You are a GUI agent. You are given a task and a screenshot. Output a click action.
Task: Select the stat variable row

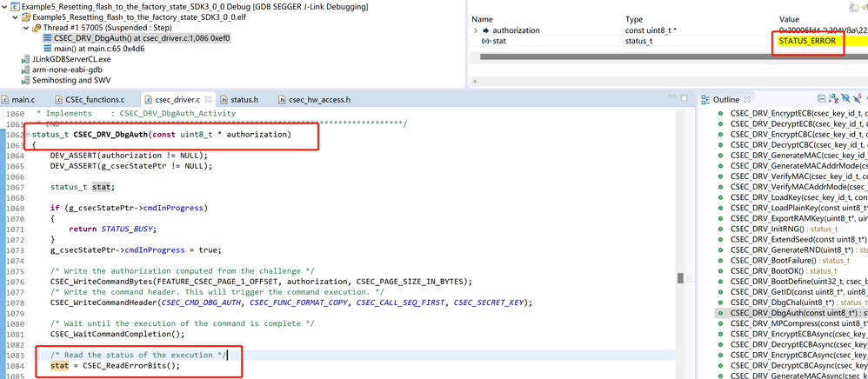pos(668,41)
